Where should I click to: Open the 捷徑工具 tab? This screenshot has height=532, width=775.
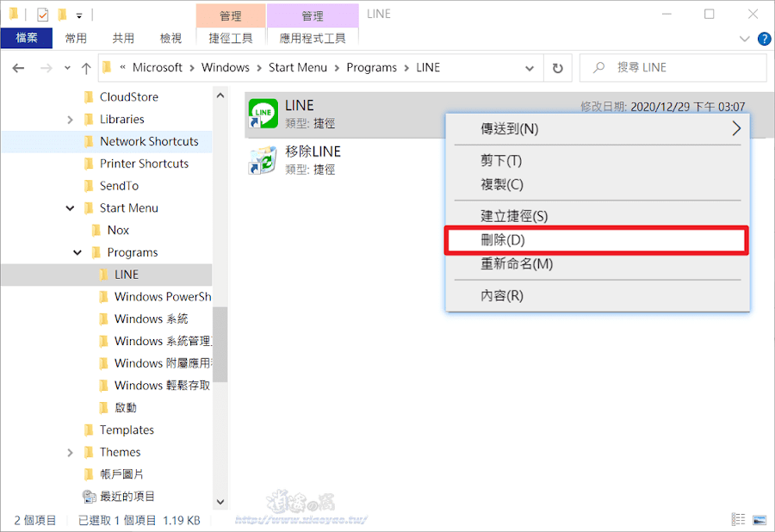(x=231, y=38)
